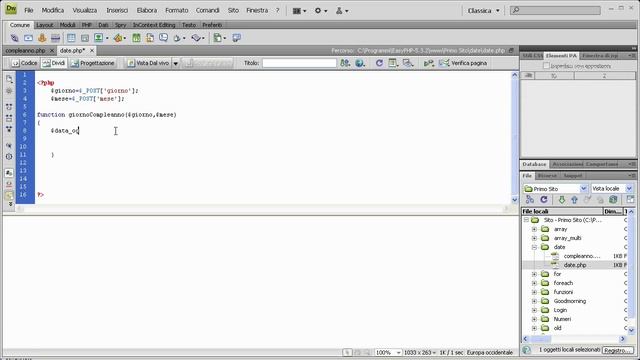Image resolution: width=640 pixels, height=360 pixels.
Task: Open the Templates insert icon
Action: [x=218, y=38]
